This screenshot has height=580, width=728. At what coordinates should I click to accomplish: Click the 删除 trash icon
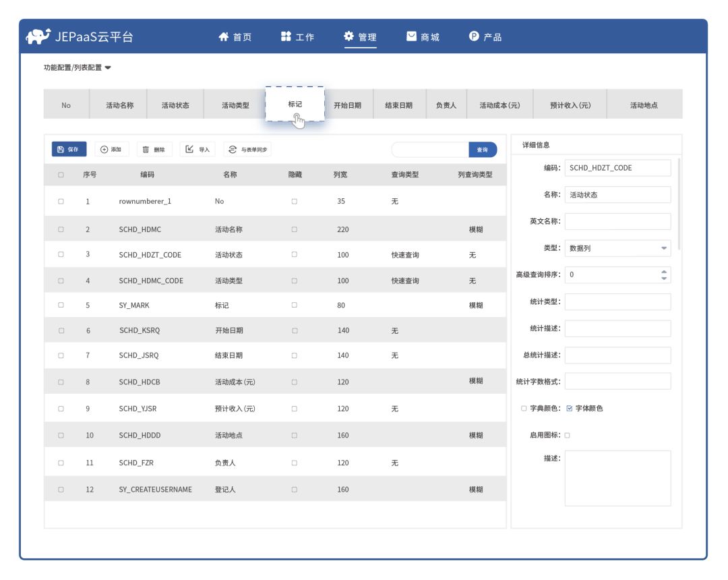click(x=145, y=148)
